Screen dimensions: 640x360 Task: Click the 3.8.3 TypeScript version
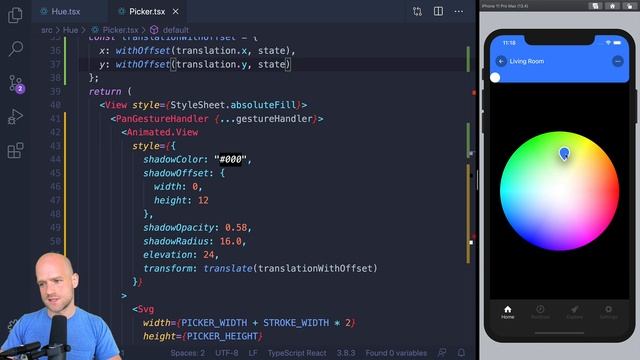(346, 353)
